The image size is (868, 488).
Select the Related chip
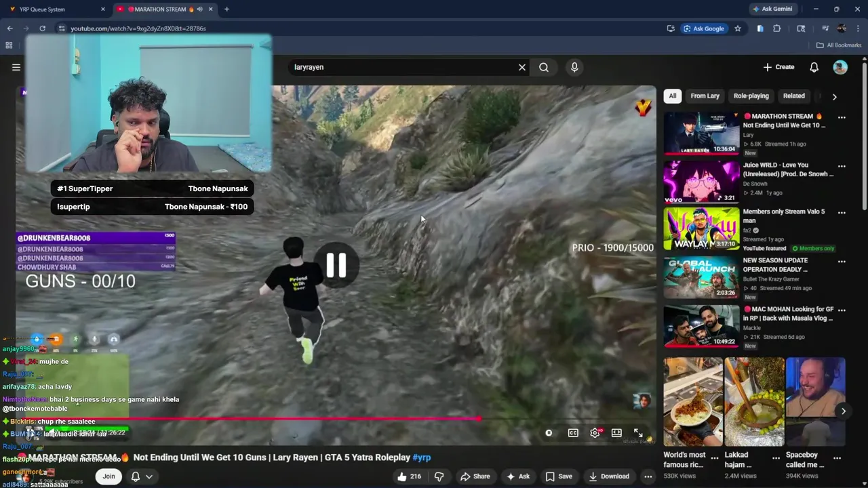tap(793, 96)
